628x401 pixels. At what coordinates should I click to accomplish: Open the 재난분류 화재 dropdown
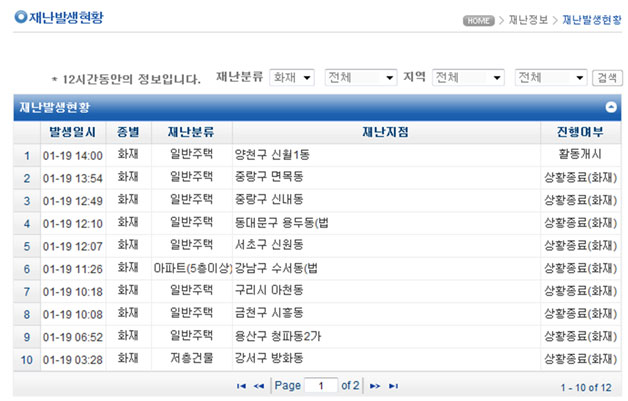(292, 77)
